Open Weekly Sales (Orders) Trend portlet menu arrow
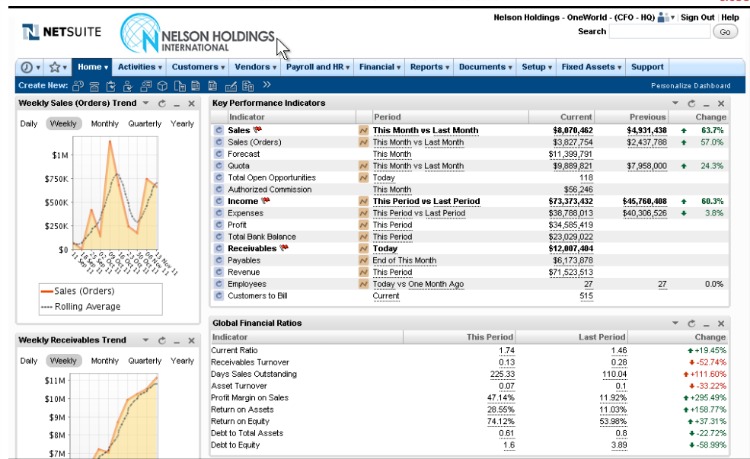Viewport: 750px width, 459px height. (146, 103)
